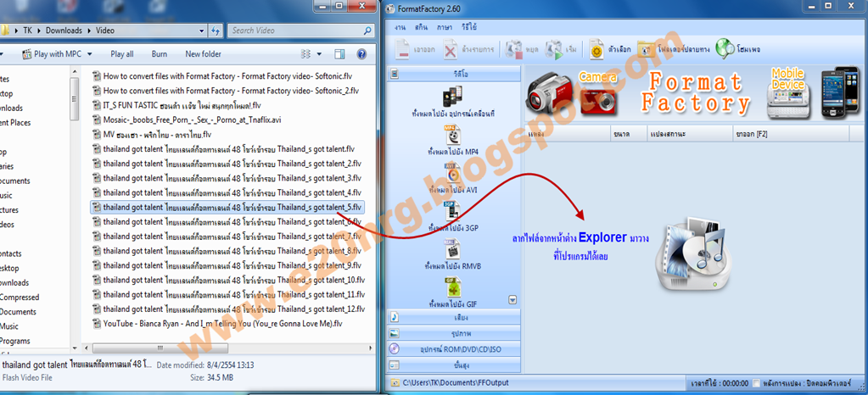The image size is (868, 395).
Task: Select 'Thailand_s got talent_3.flv' file
Action: pos(227,178)
